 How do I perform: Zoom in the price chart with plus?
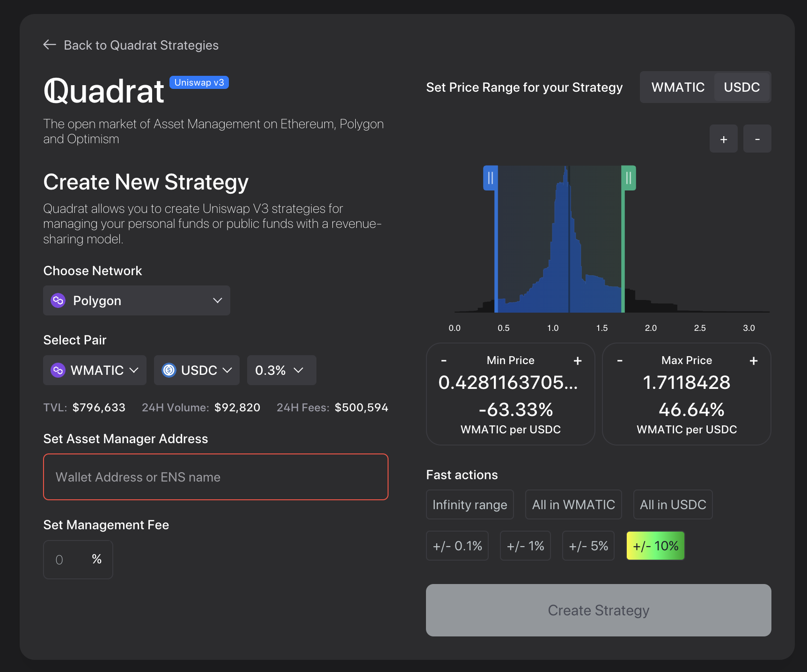(723, 139)
